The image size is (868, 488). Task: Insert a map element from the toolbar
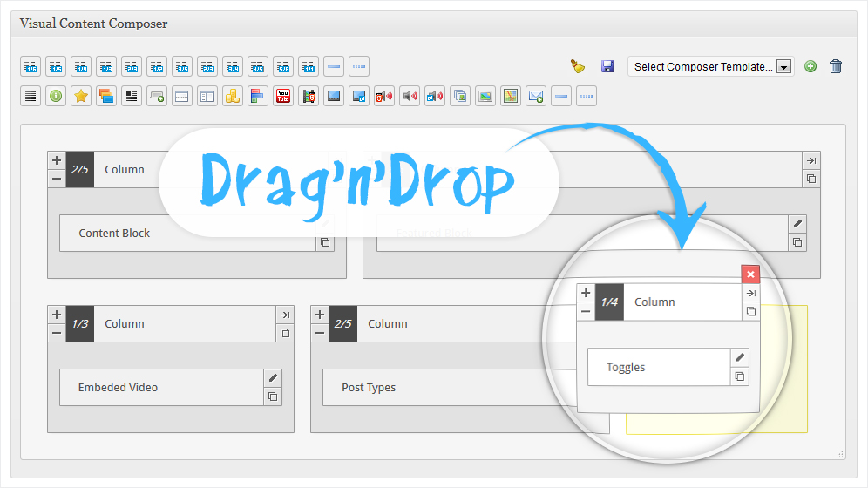point(511,96)
